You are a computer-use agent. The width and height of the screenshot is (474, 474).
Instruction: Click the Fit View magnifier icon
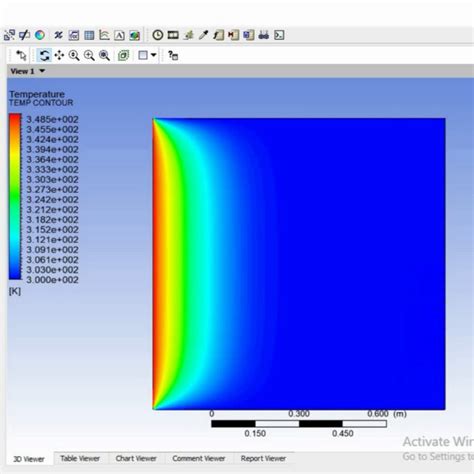pyautogui.click(x=104, y=55)
